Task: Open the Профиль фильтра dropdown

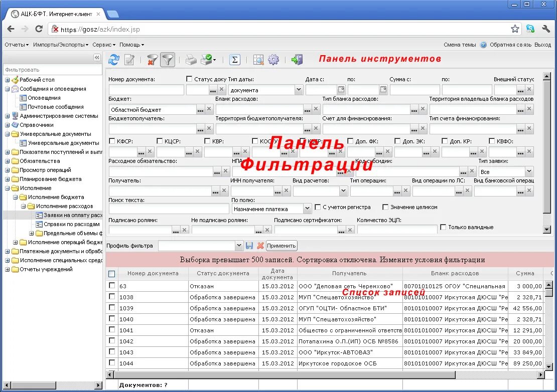Action: pyautogui.click(x=239, y=246)
